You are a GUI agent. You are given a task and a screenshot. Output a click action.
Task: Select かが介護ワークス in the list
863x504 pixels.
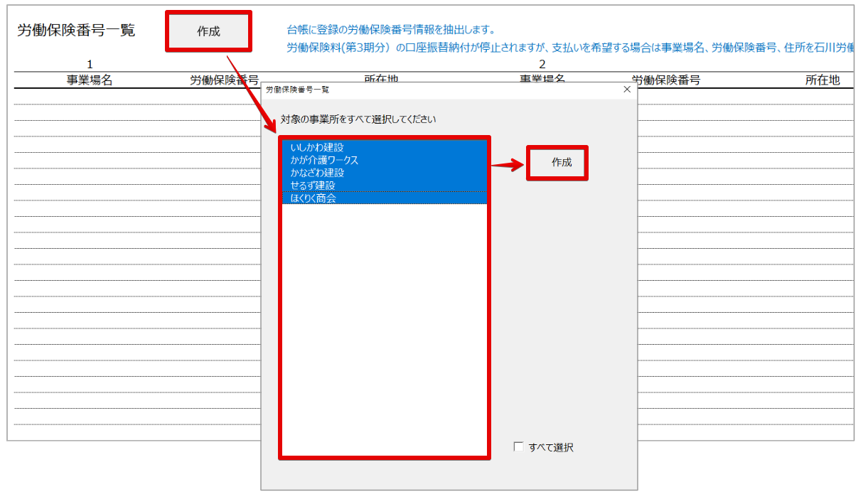[385, 160]
